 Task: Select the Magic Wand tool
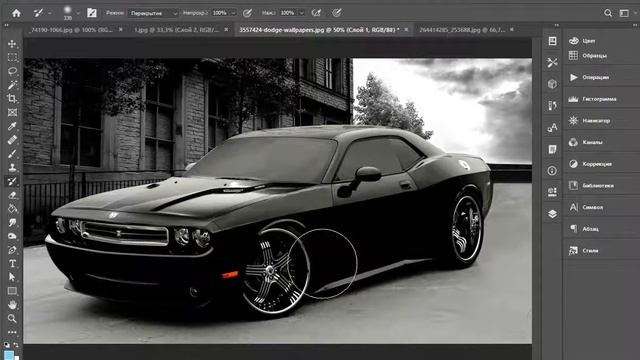(x=12, y=84)
